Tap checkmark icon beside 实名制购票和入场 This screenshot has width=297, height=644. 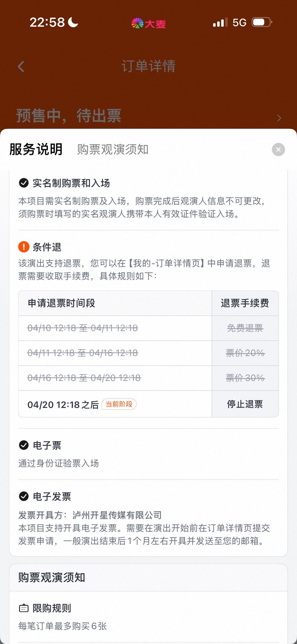coord(24,183)
